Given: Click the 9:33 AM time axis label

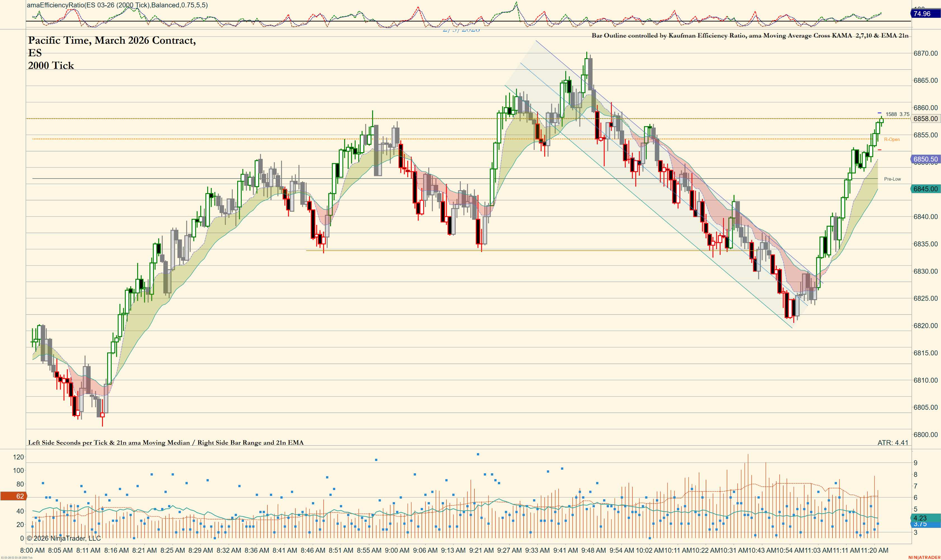Looking at the screenshot, I should pos(537,550).
